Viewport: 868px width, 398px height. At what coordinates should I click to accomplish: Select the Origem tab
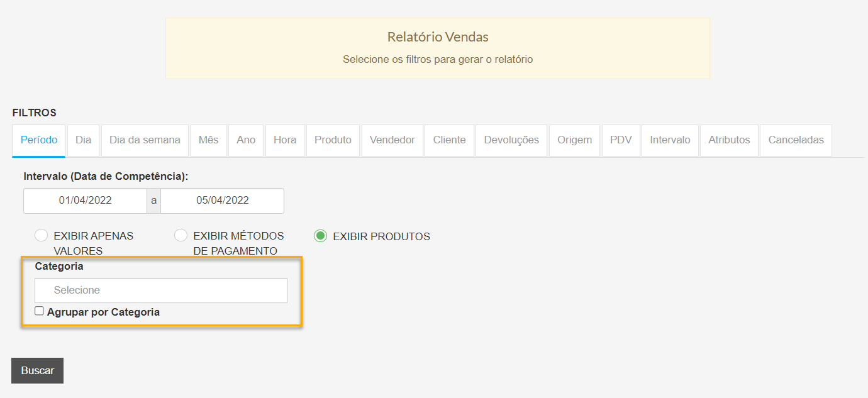574,140
